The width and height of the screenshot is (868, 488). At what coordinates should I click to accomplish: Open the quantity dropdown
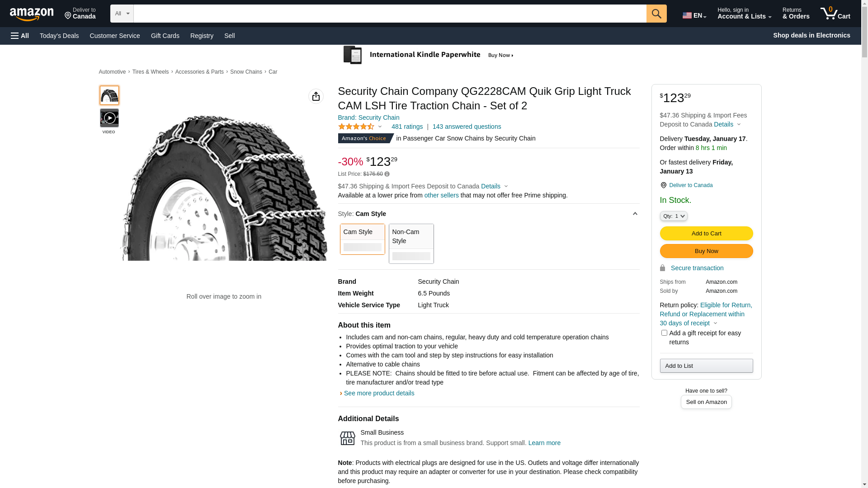point(673,216)
